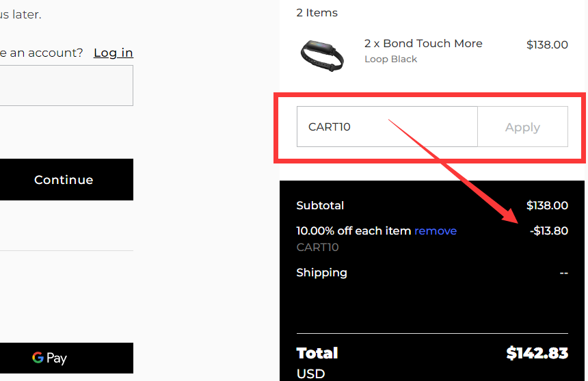Viewport: 588px width, 381px height.
Task: Click the email input box on the left
Action: [x=66, y=86]
